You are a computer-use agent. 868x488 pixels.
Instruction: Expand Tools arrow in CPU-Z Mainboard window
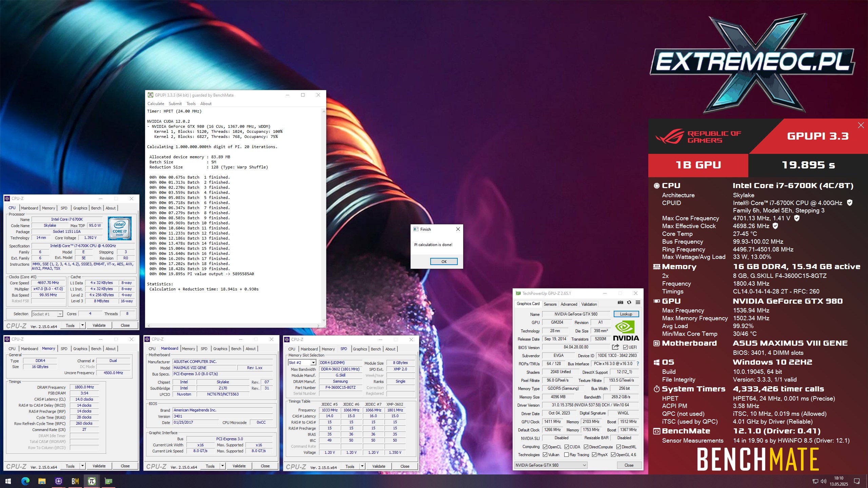tap(223, 466)
